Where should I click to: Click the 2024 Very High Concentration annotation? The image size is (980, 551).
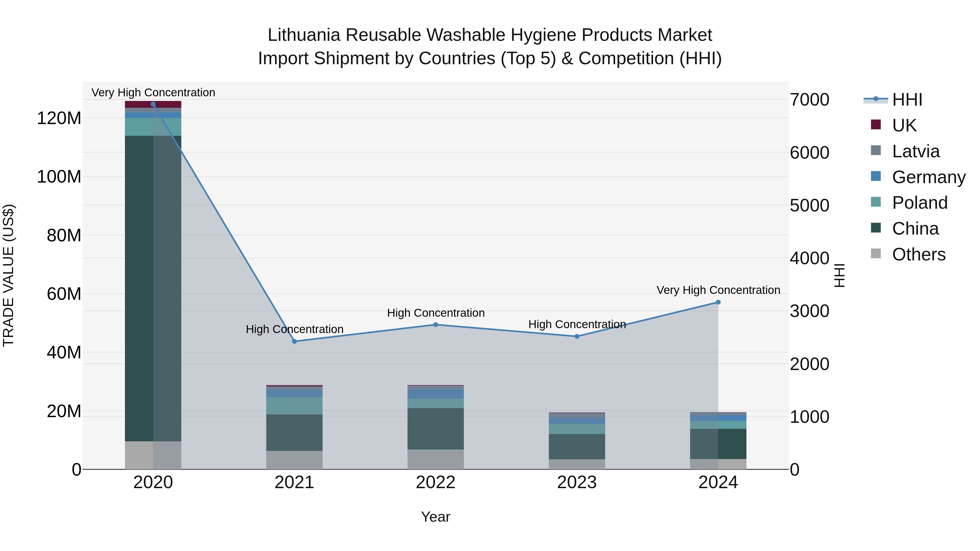point(718,290)
